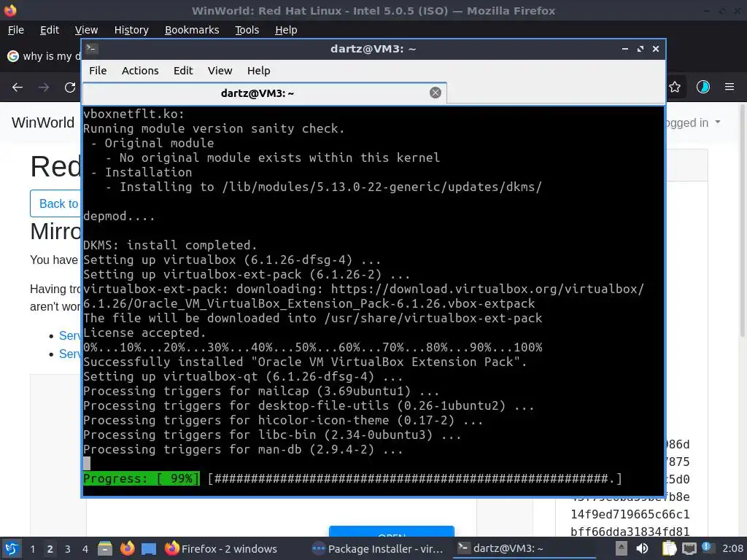Screen dimensions: 747x560
Task: Open the clipboard manager tray icon
Action: tap(670, 548)
